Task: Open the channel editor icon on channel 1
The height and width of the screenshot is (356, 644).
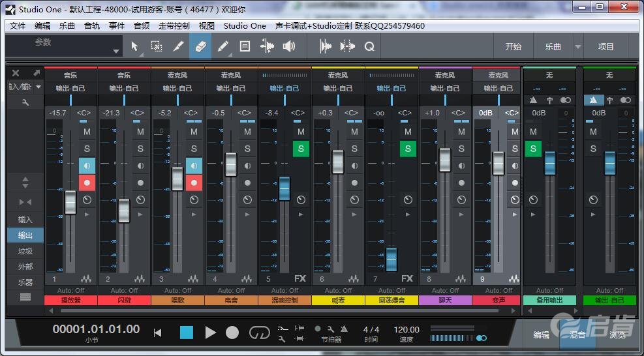Action: tap(86, 279)
